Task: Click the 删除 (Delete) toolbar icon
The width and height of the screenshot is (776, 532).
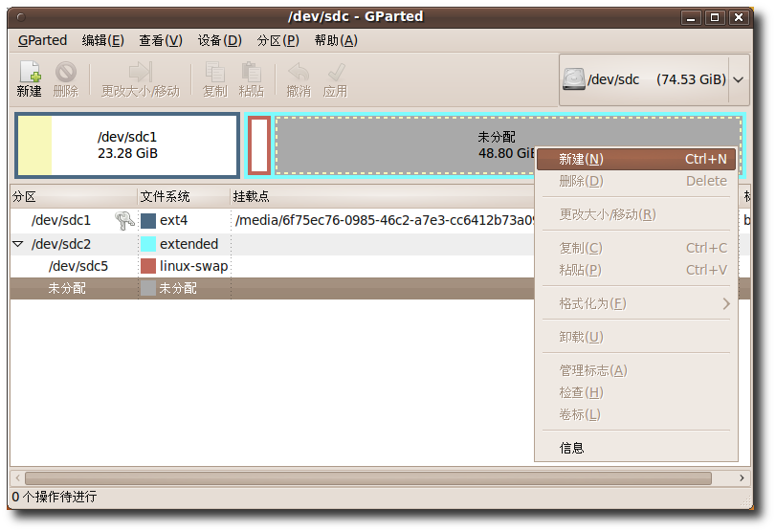Action: (66, 79)
